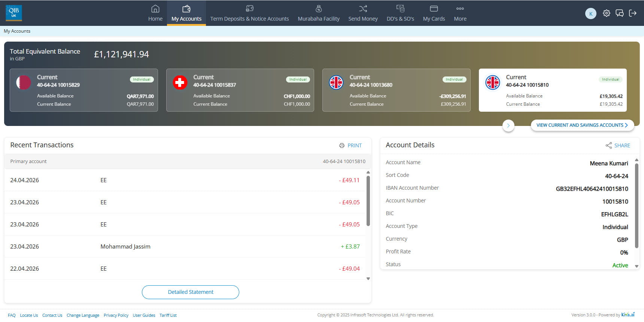Open the user profile avatar K

coord(591,13)
